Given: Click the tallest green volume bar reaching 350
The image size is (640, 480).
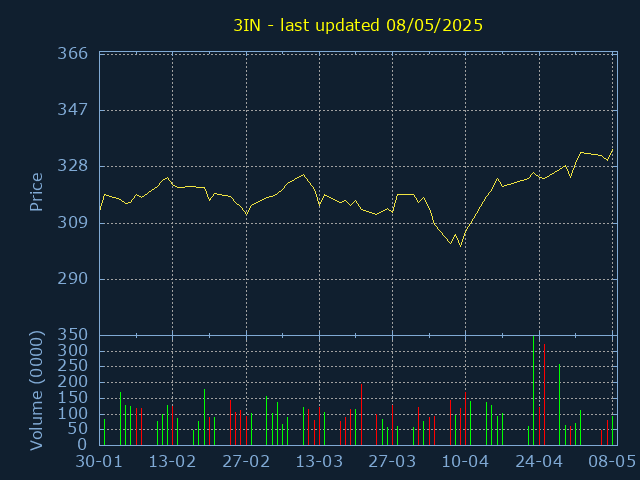Looking at the screenshot, I should (x=533, y=391).
